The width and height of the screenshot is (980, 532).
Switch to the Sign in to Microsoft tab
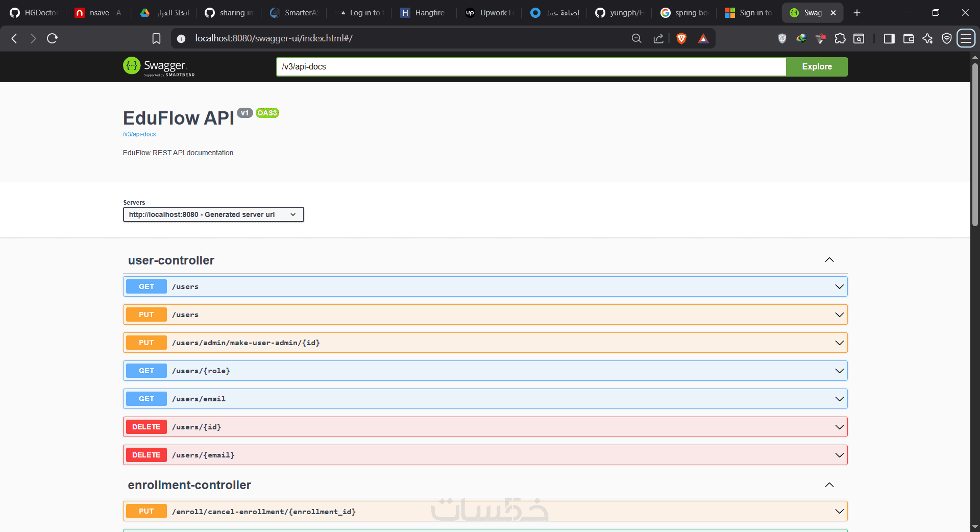(x=749, y=13)
